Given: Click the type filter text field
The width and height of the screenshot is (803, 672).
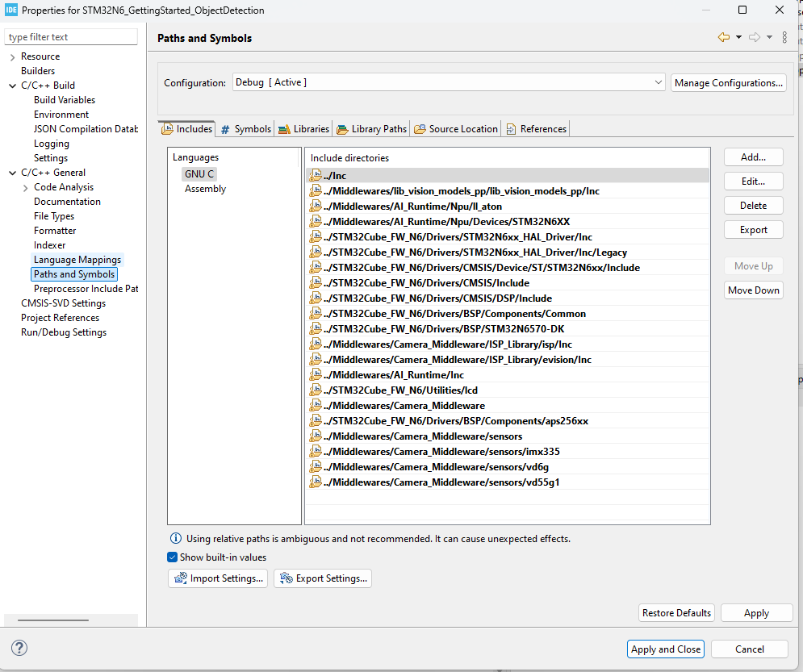Looking at the screenshot, I should click(70, 36).
